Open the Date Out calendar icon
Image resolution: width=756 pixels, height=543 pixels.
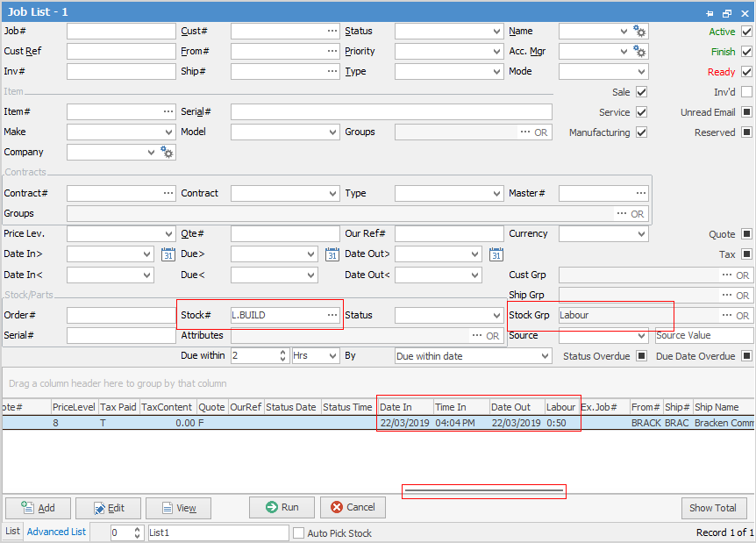496,254
